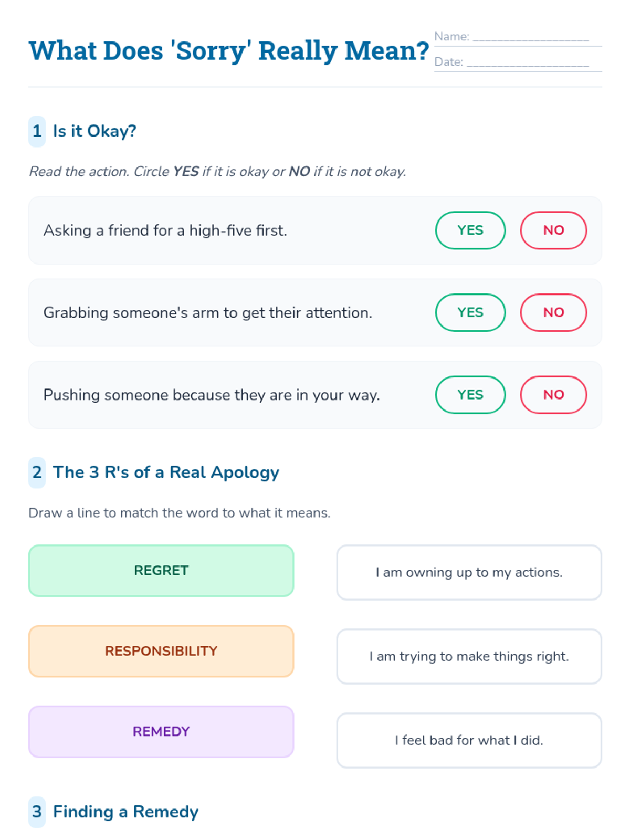Click the Name input line
This screenshot has height=840, width=630.
click(x=530, y=37)
